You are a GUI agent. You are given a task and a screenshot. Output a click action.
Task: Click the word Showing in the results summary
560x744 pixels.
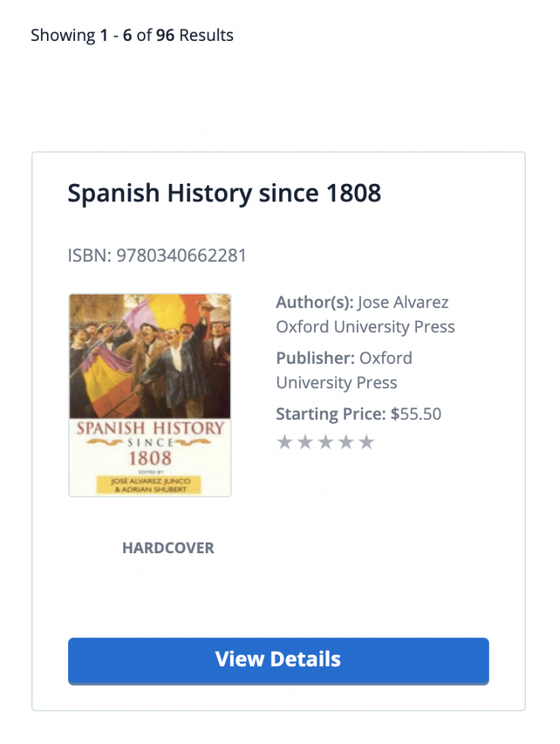pyautogui.click(x=63, y=35)
